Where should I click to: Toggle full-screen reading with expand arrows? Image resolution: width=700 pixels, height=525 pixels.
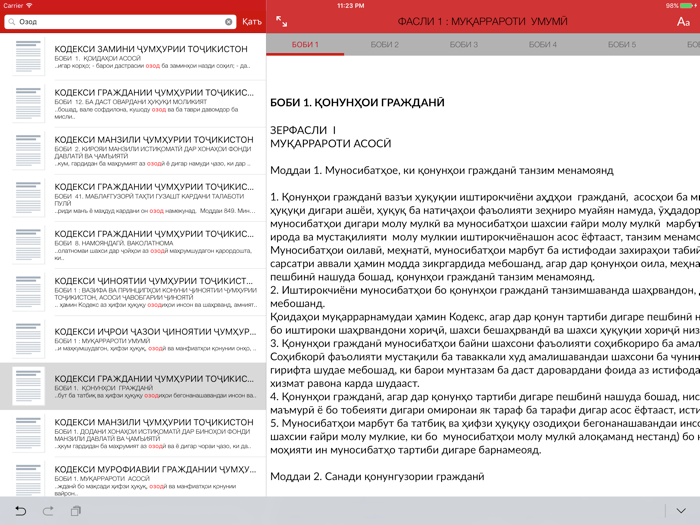(x=281, y=21)
